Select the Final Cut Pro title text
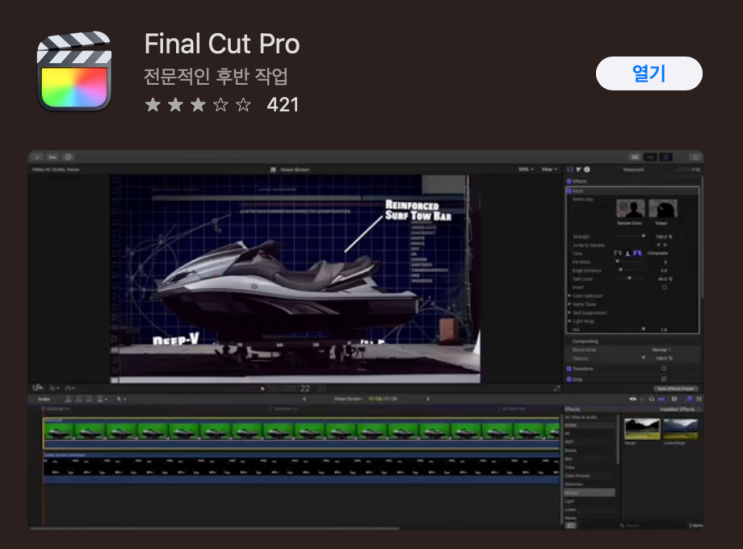The image size is (743, 549). (x=222, y=44)
